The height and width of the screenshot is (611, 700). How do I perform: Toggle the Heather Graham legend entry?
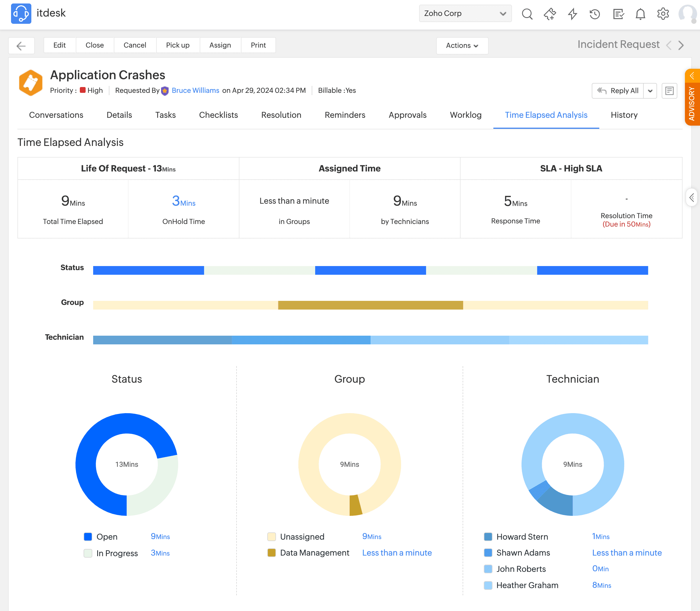point(527,585)
